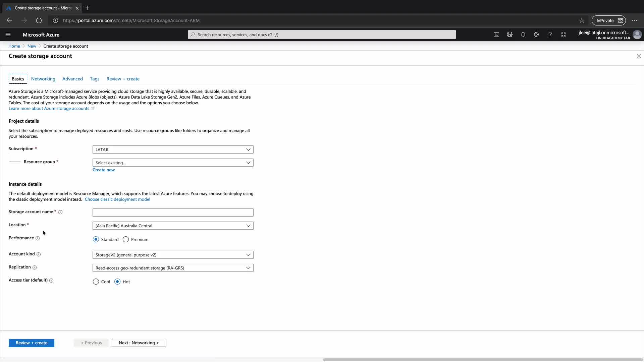Select Standard performance radio button
644x362 pixels.
pos(96,239)
